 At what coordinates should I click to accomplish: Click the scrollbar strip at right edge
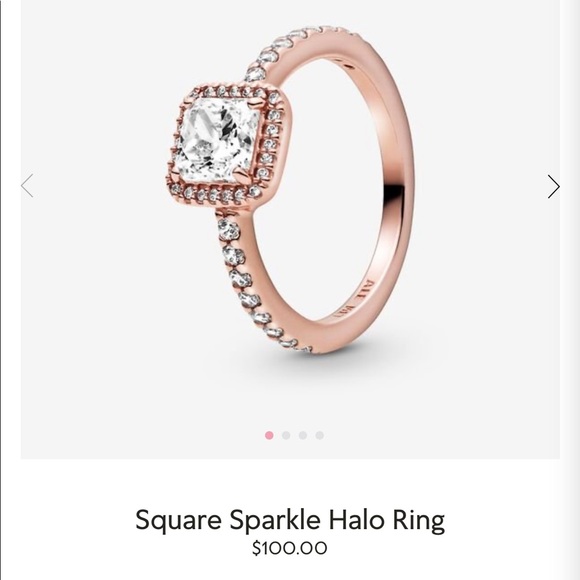[x=570, y=290]
